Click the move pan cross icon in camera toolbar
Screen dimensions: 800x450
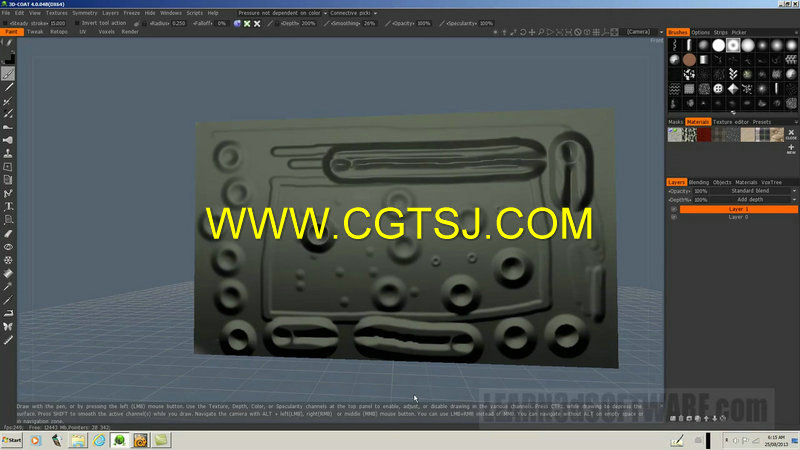click(532, 32)
